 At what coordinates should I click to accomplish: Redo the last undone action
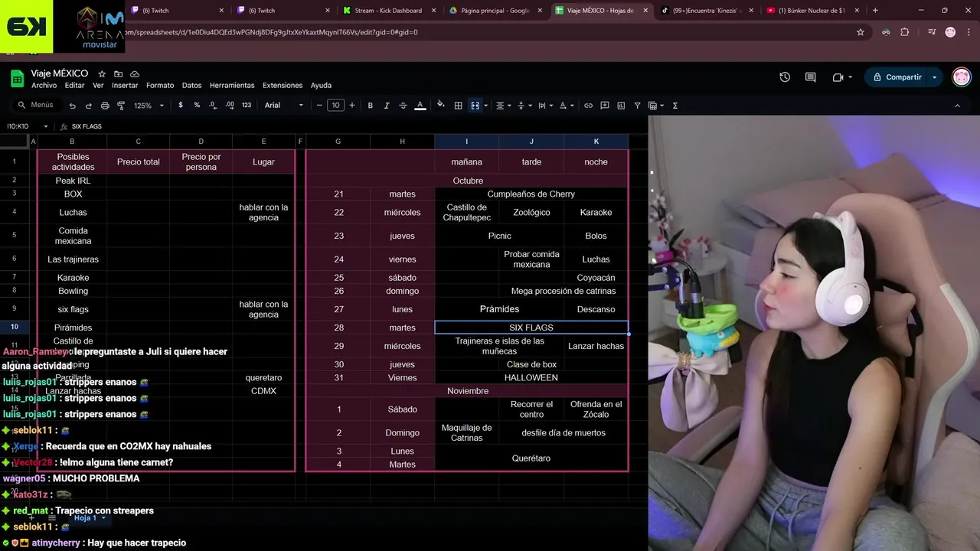pyautogui.click(x=88, y=106)
